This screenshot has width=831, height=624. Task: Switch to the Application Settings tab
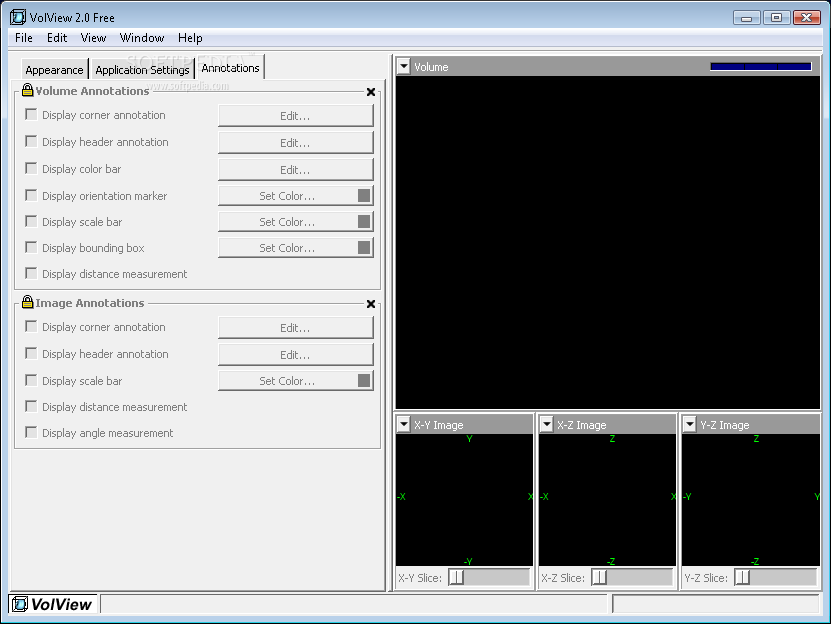coord(142,69)
